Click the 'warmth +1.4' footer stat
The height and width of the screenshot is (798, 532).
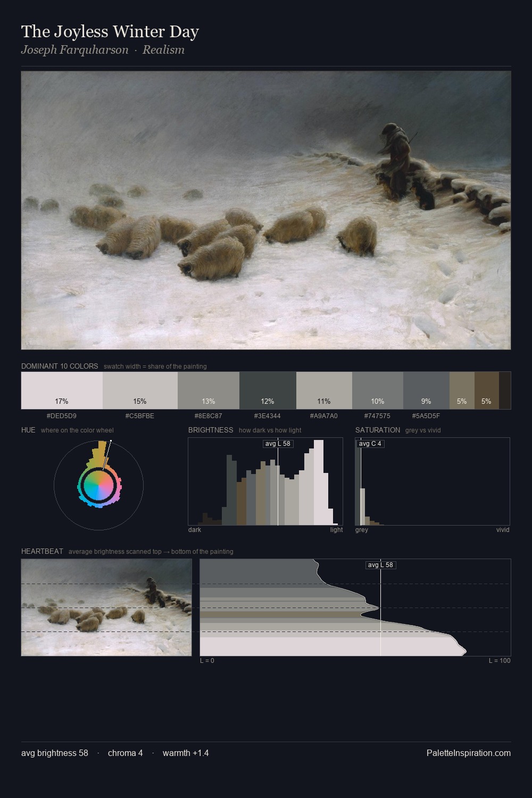click(x=186, y=753)
